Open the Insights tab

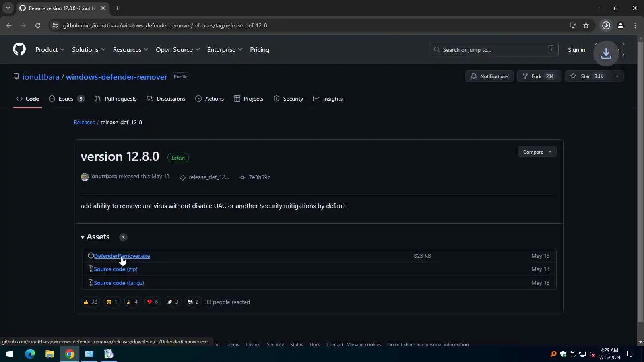pyautogui.click(x=328, y=99)
